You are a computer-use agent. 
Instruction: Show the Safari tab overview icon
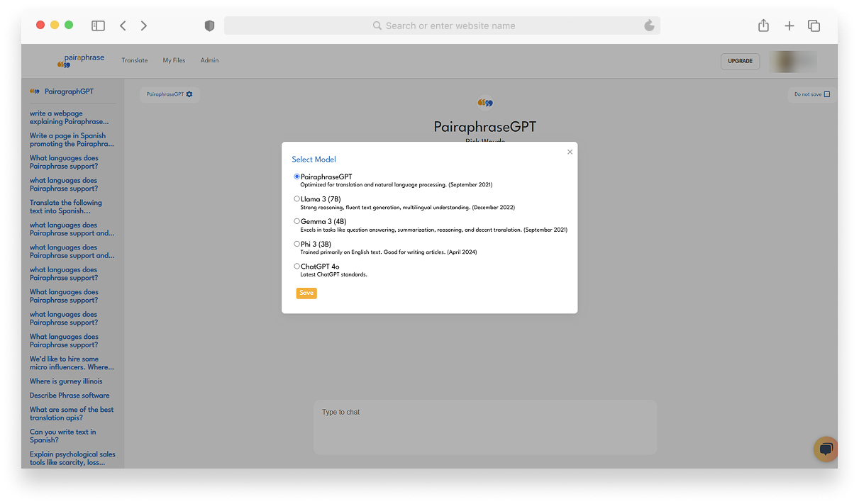(x=814, y=26)
